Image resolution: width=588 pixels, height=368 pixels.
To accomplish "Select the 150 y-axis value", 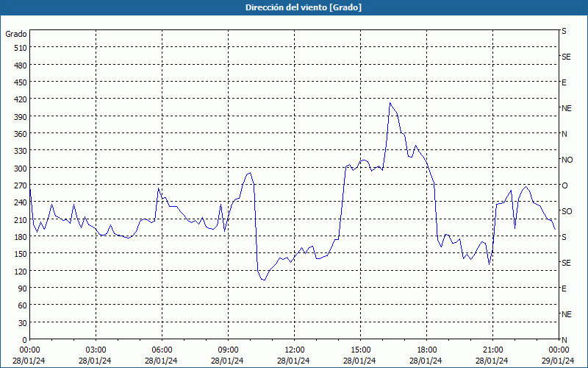I will pos(21,254).
